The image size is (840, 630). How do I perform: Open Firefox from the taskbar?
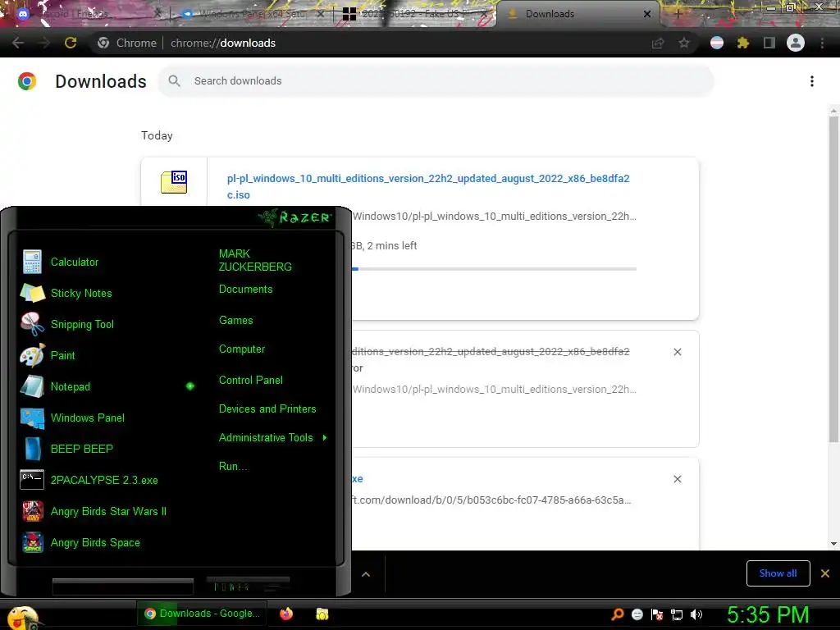pos(286,614)
